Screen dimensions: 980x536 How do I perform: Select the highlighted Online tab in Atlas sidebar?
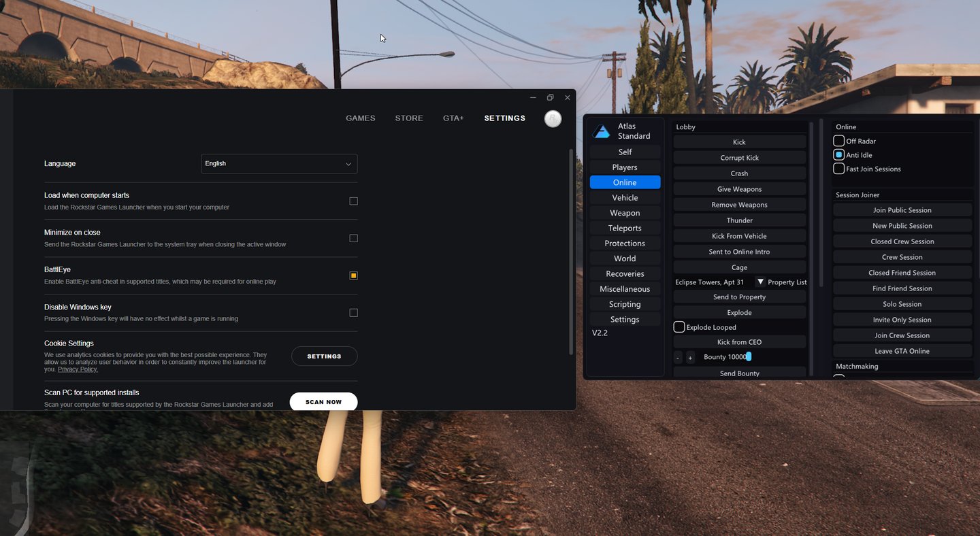tap(625, 182)
